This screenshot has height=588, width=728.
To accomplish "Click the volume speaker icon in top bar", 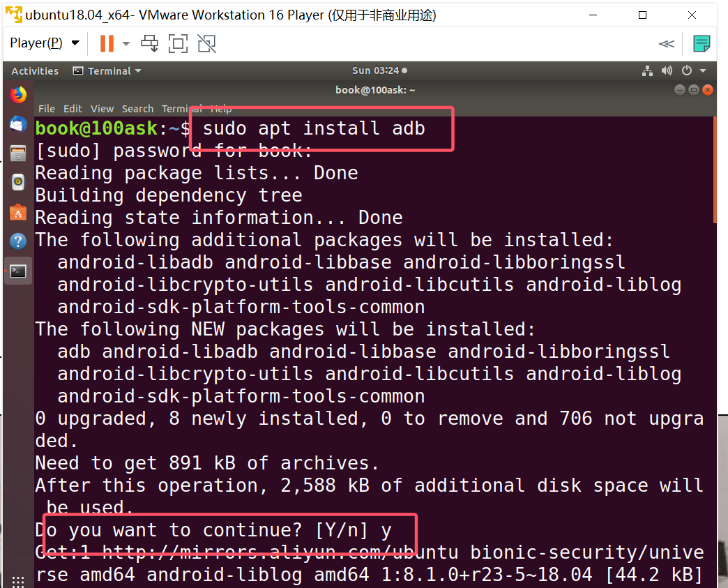I will coord(667,70).
